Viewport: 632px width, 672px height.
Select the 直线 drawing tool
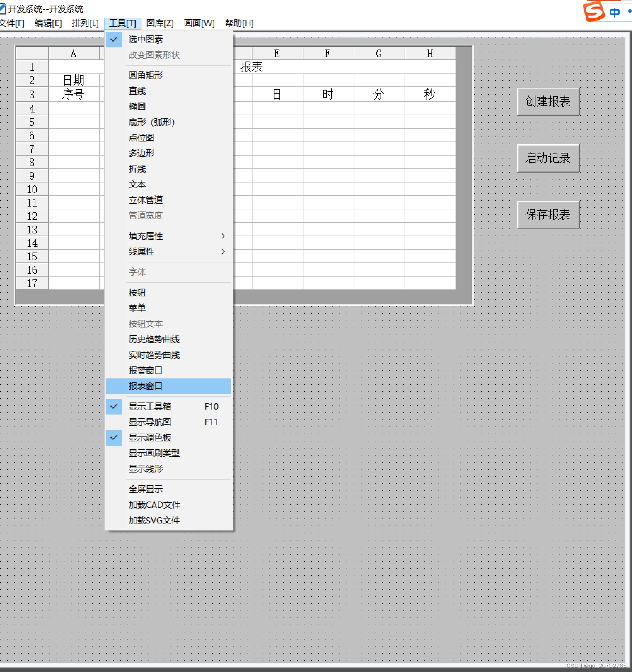(x=169, y=91)
